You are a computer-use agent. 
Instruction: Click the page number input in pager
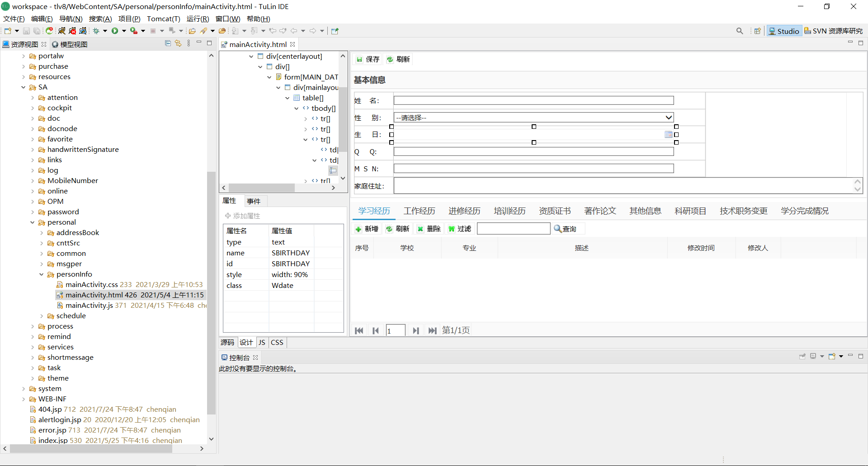pos(395,330)
